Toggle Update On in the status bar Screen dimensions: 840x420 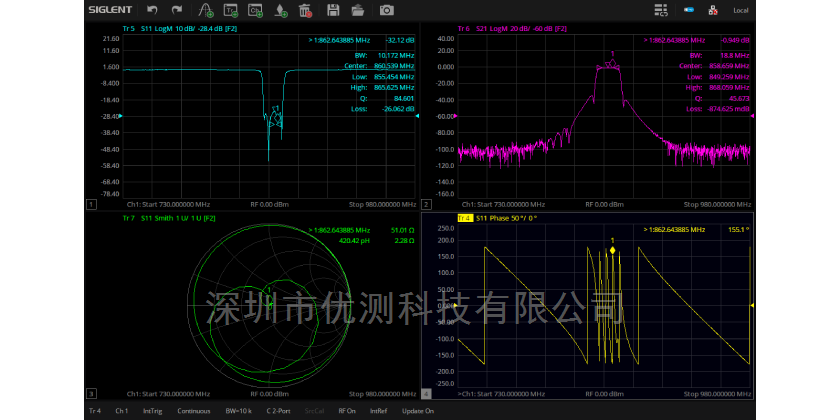[x=418, y=411]
